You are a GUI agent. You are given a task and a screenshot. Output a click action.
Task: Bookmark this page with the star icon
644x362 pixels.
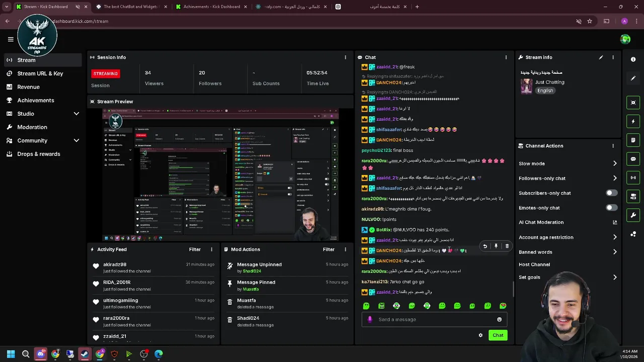(590, 21)
